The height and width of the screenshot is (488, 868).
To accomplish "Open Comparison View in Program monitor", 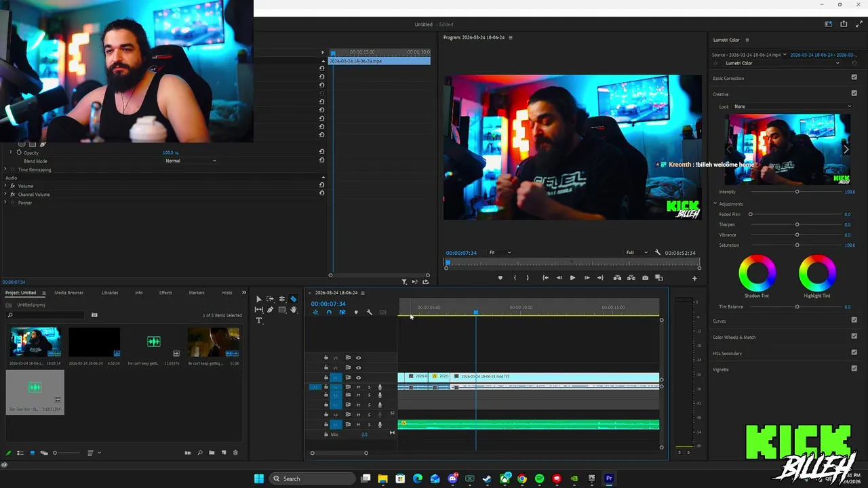I will coord(658,278).
